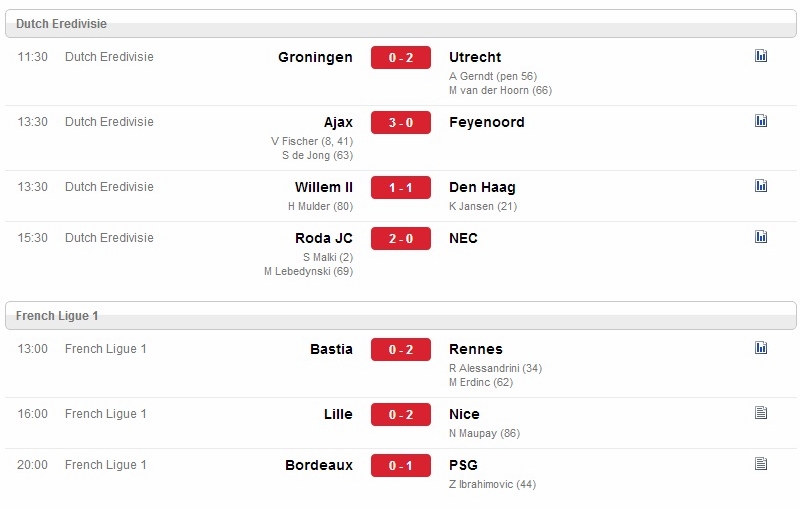The height and width of the screenshot is (510, 800).
Task: Open the PSG team name
Action: 463,465
